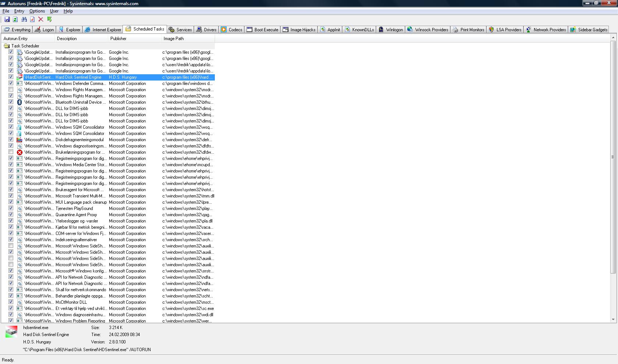Switch to the Winsock Providers tab
618x364 pixels.
(428, 30)
